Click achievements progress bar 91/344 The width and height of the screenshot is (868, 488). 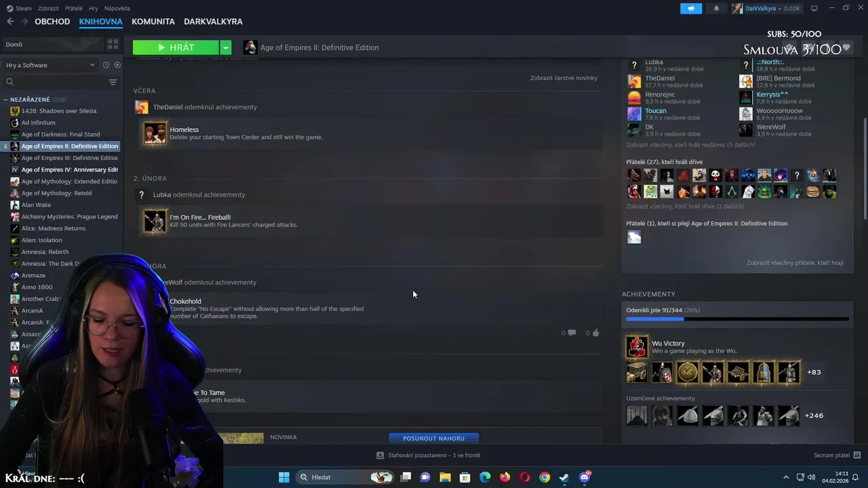point(737,319)
